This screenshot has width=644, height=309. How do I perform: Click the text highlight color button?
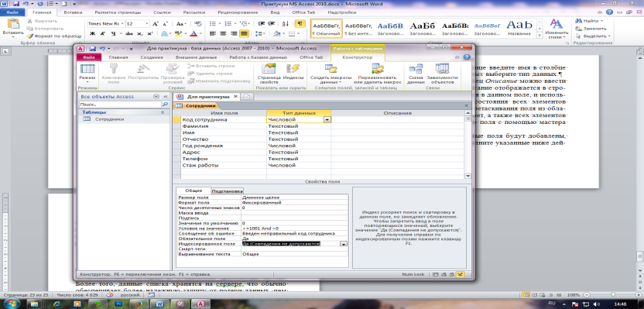pos(177,33)
